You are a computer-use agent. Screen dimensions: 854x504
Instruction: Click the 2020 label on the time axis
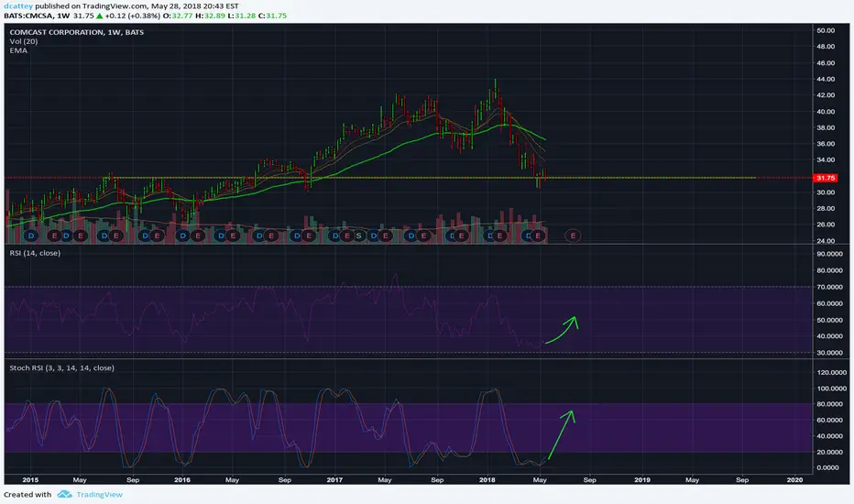(794, 480)
